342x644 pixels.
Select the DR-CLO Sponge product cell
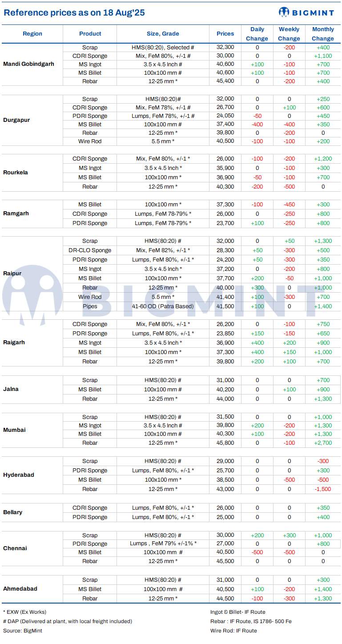(90, 250)
